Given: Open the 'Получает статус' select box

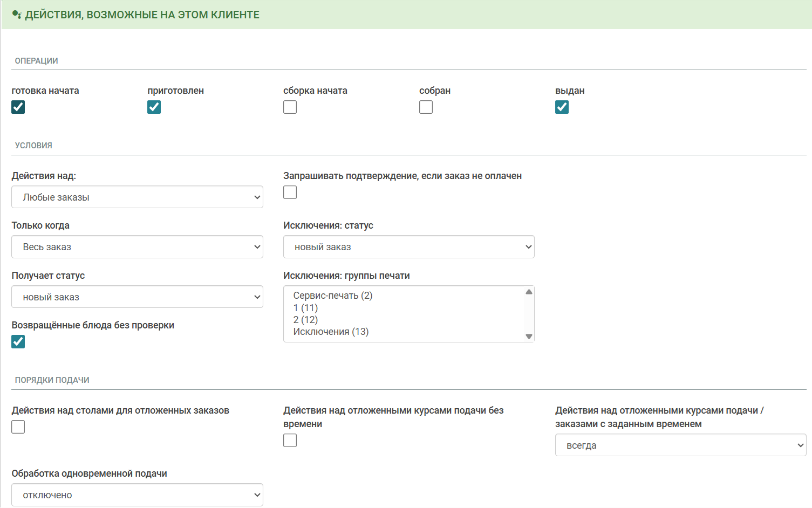Looking at the screenshot, I should 137,297.
